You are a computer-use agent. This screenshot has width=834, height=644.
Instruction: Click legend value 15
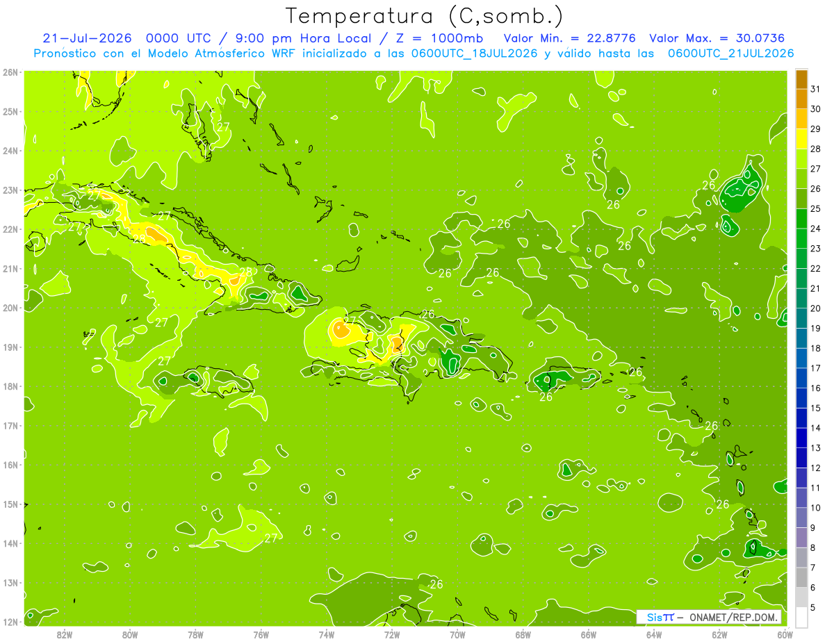[815, 408]
